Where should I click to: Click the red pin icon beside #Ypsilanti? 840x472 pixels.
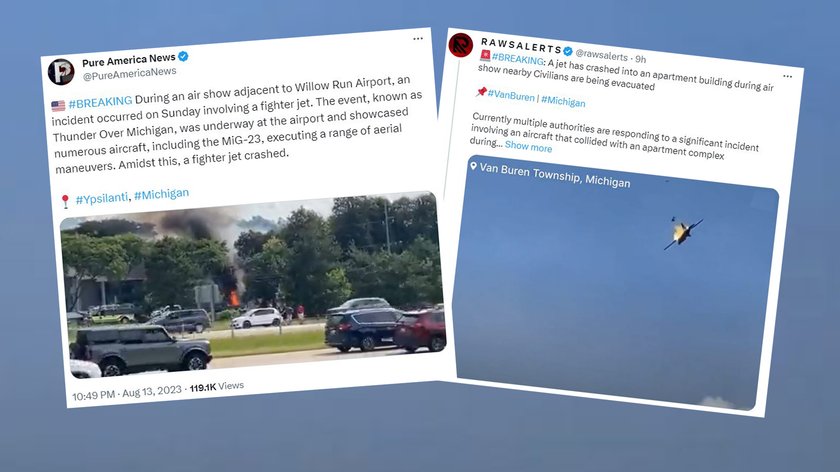click(65, 201)
